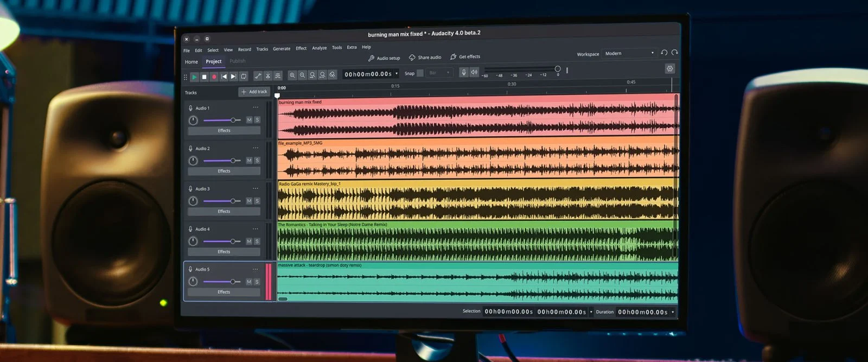868x362 pixels.
Task: Toggle loop playback in transport toolbar
Action: click(x=244, y=77)
